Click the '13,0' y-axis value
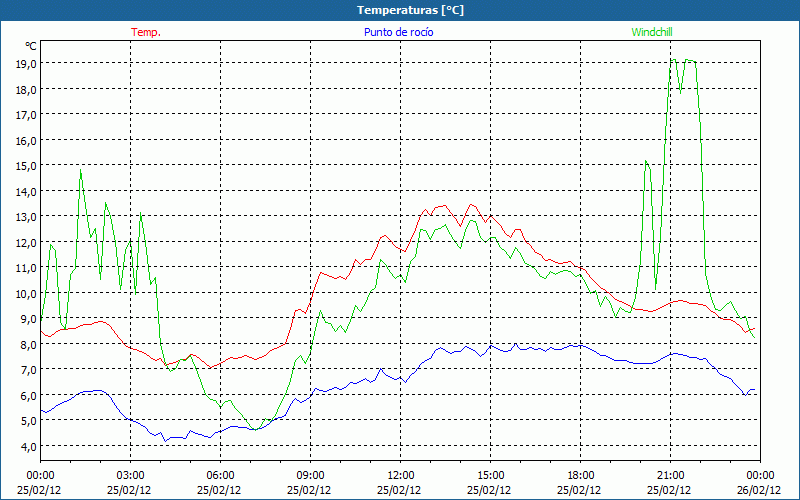 click(26, 217)
